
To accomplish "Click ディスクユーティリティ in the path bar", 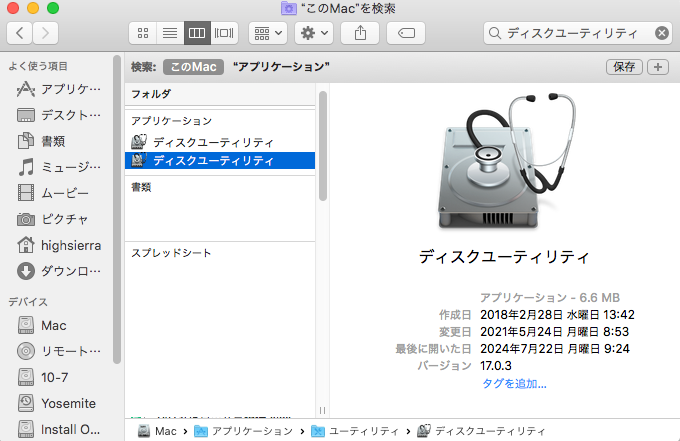I will [x=481, y=431].
